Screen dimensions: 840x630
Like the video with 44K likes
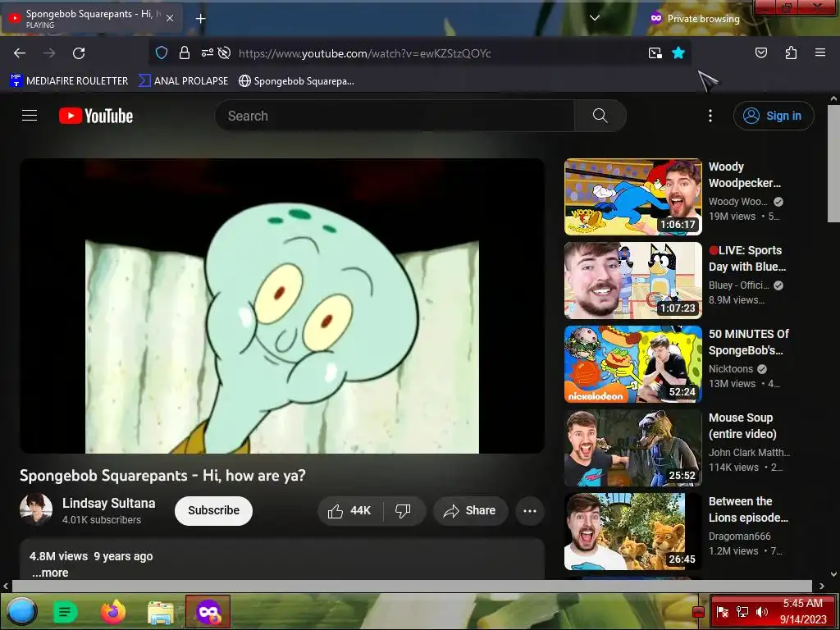coord(350,511)
